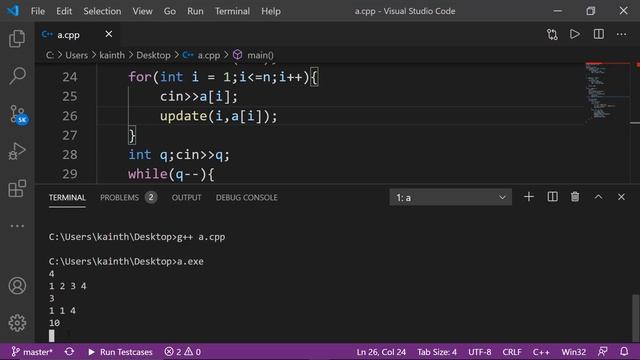This screenshot has height=360, width=640.
Task: Click a.cpp in the breadcrumb path
Action: coord(209,55)
